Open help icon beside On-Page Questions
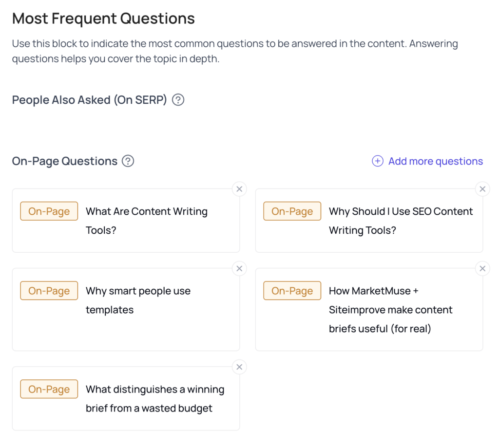 pos(128,161)
